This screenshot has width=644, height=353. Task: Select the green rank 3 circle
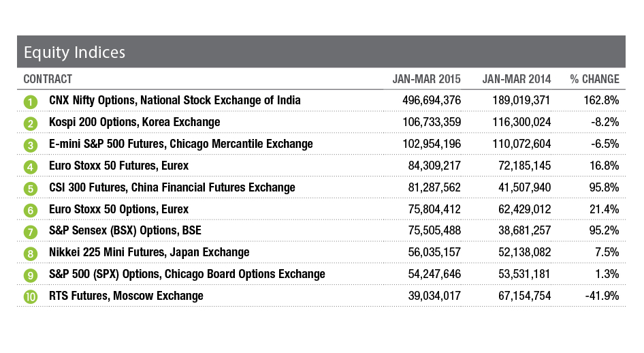pyautogui.click(x=30, y=145)
